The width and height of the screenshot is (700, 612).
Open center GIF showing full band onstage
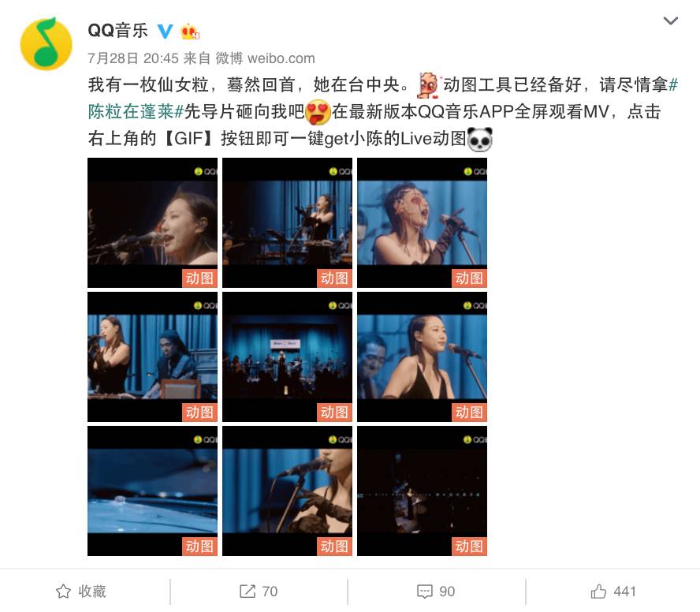288,357
